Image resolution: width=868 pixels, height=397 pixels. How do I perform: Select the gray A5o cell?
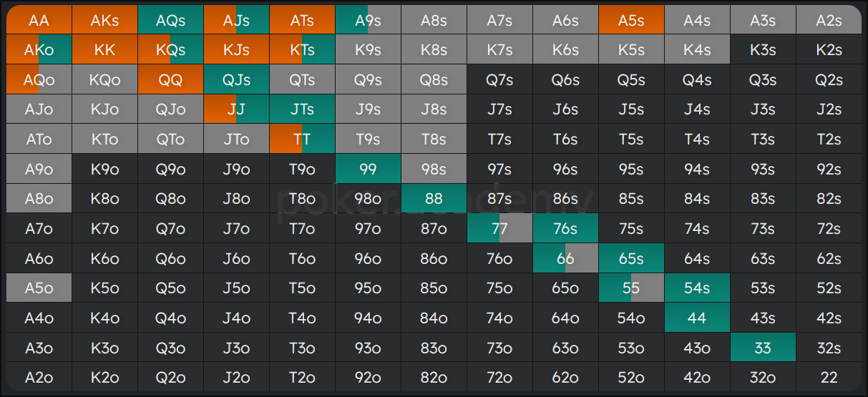(x=39, y=288)
